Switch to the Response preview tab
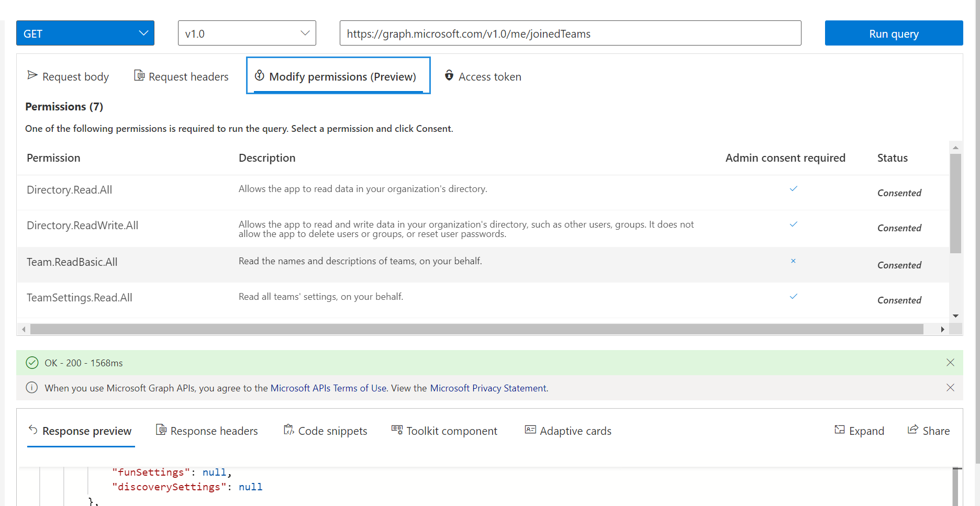This screenshot has width=980, height=506. tap(81, 431)
